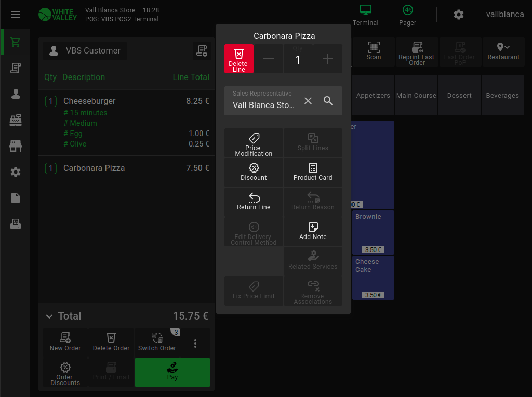Open the order settings icon beside VBS Customer
Screen dimensions: 532x397
coord(202,51)
